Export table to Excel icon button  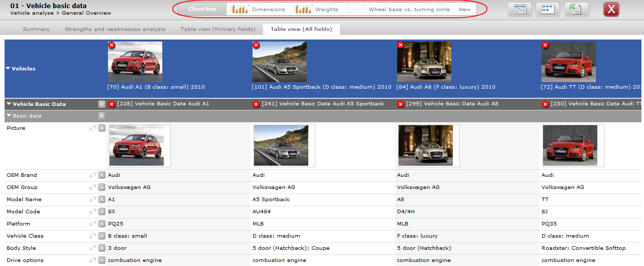click(x=576, y=10)
